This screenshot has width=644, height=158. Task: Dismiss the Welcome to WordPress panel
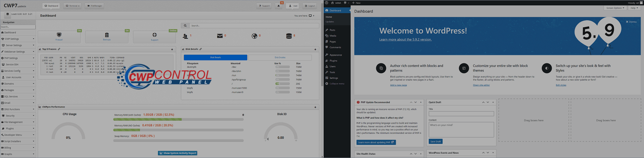pos(631,22)
